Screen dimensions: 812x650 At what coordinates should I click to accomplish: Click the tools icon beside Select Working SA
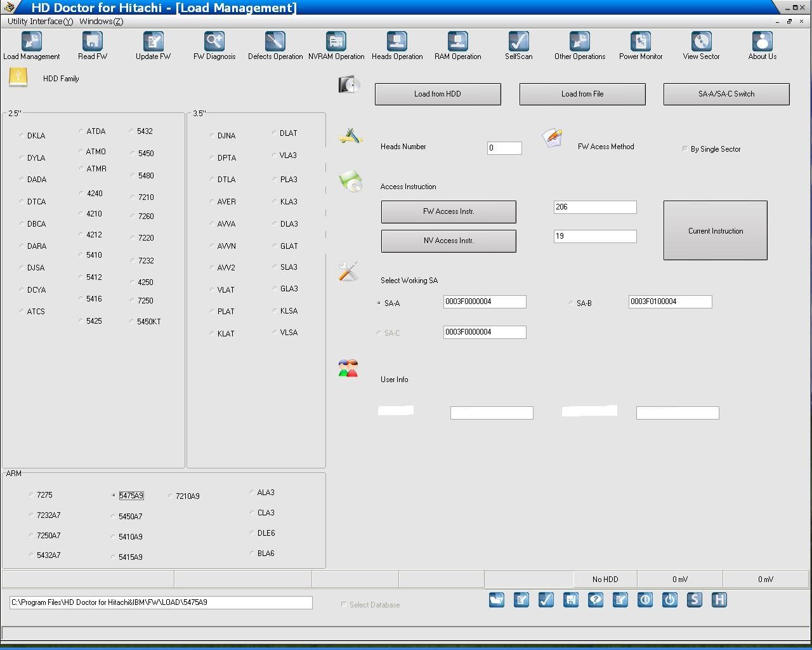(348, 271)
